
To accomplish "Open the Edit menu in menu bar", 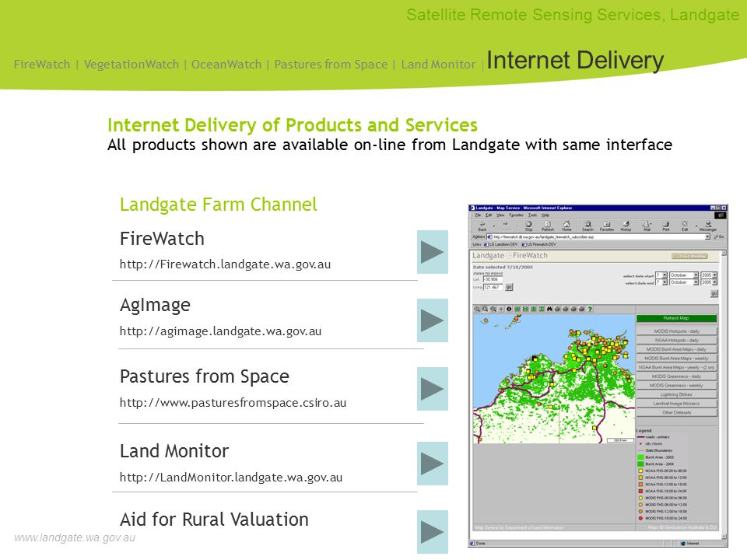I will [x=489, y=215].
